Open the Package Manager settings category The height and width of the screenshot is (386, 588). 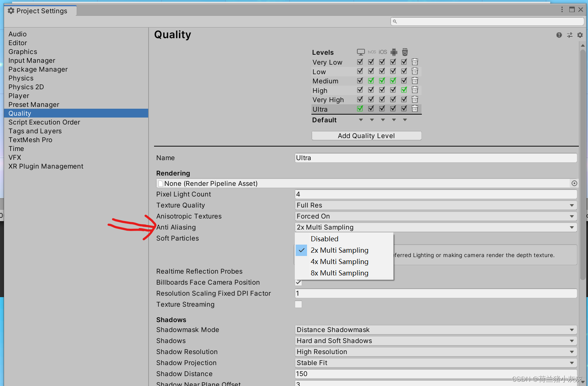tap(38, 69)
